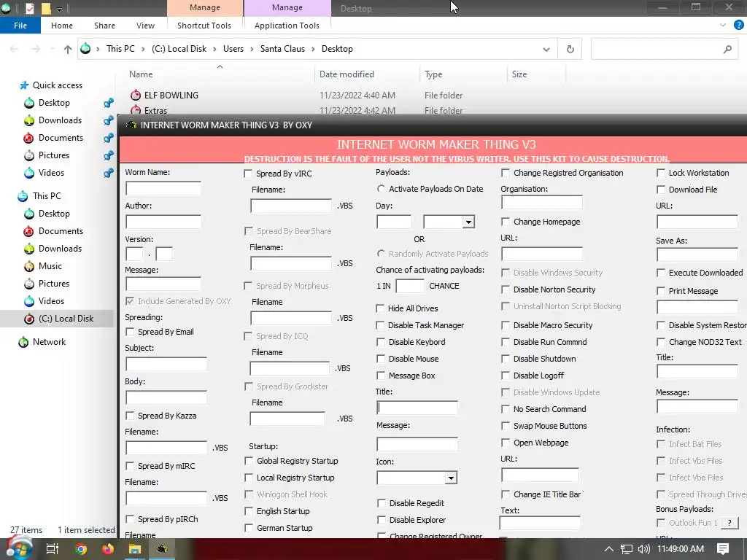Click the Forward navigation arrow
Screen dimensions: 747x560
tap(35, 49)
